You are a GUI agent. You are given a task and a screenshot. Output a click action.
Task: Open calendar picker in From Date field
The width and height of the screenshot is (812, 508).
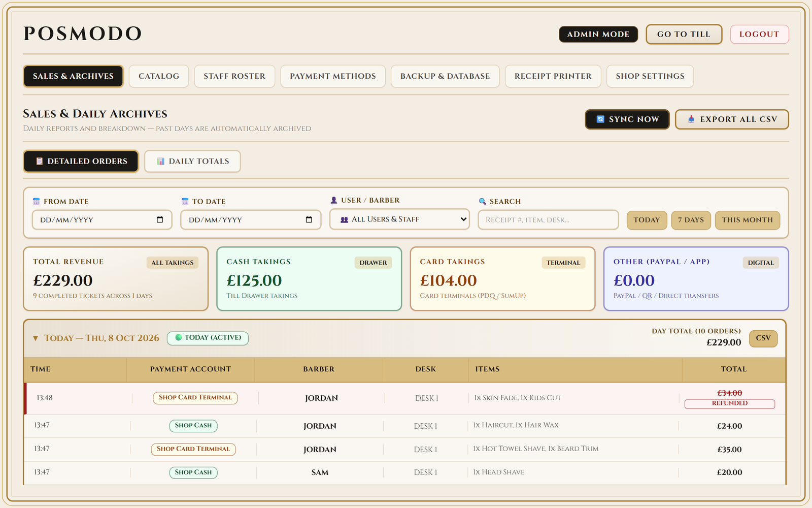[160, 220]
